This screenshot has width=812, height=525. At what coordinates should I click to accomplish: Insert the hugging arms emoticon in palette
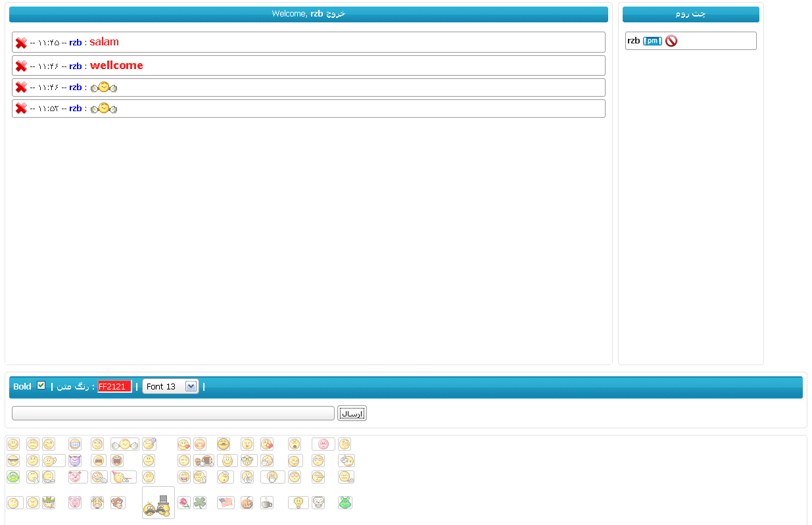(x=125, y=444)
